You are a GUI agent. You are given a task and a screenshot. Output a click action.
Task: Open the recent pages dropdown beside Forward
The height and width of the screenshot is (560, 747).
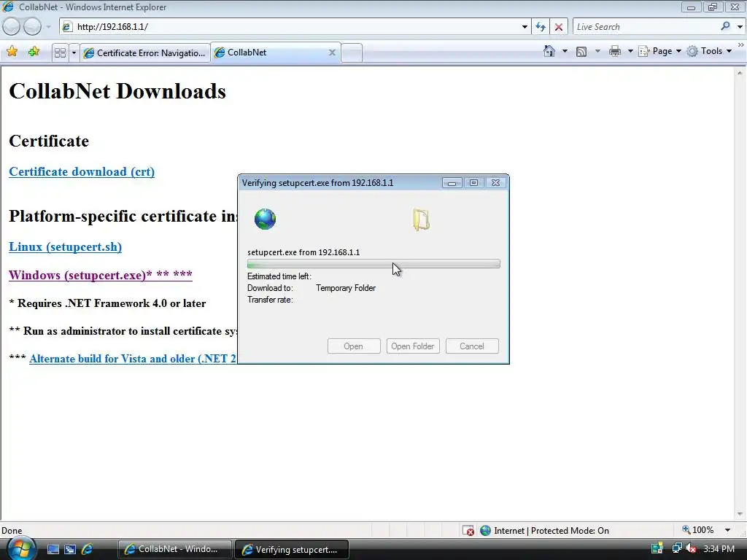[x=49, y=27]
